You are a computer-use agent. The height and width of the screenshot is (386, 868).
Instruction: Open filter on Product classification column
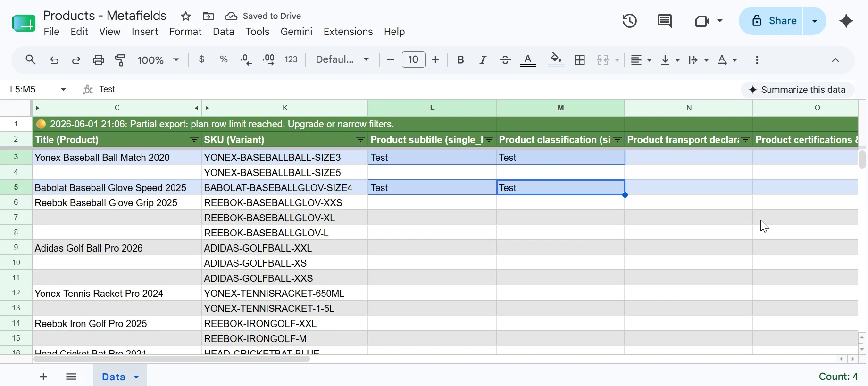coord(618,140)
